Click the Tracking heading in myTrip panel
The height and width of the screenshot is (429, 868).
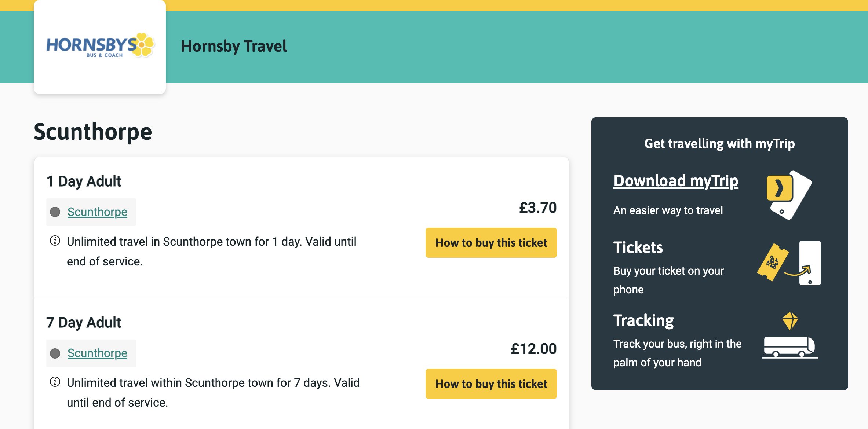click(x=643, y=320)
